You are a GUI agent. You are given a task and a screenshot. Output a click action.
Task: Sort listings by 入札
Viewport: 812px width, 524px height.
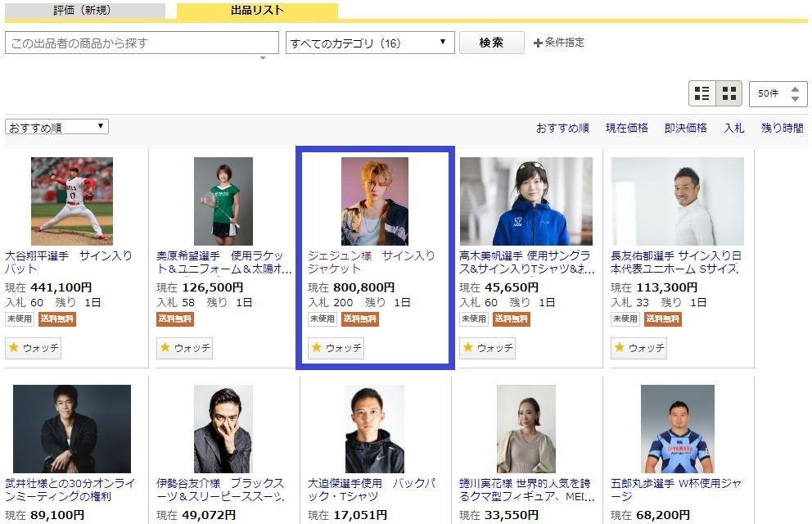coord(733,128)
